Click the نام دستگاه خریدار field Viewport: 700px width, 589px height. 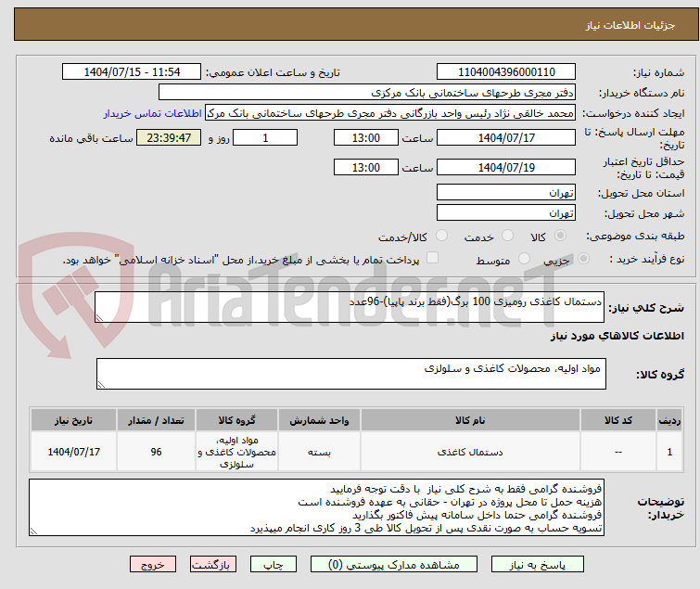(x=367, y=93)
